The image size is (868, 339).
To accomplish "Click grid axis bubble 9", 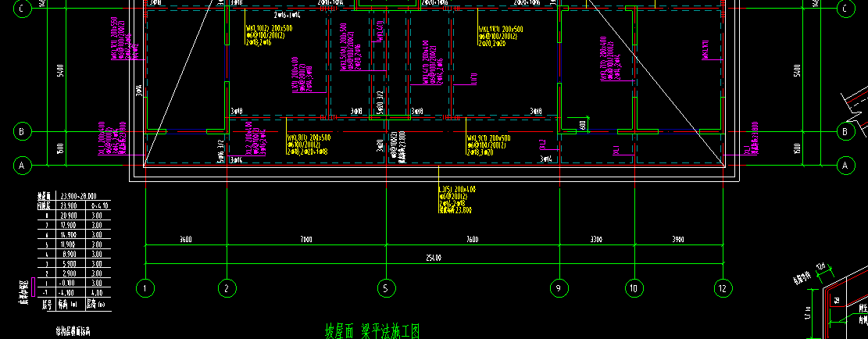I will pos(559,288).
